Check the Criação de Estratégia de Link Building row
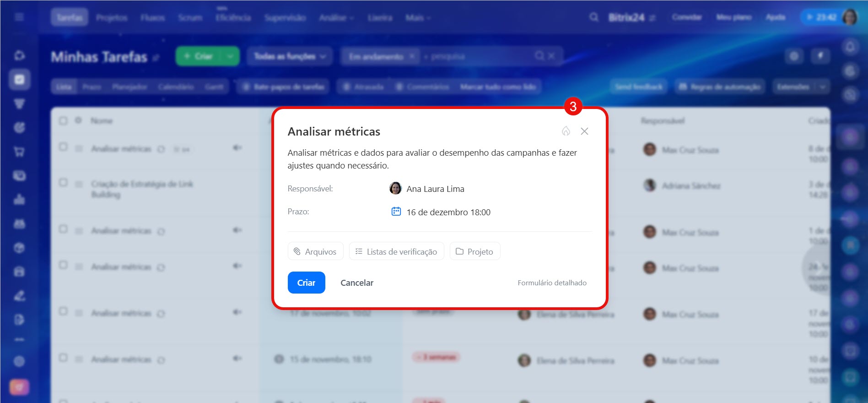 [x=63, y=183]
